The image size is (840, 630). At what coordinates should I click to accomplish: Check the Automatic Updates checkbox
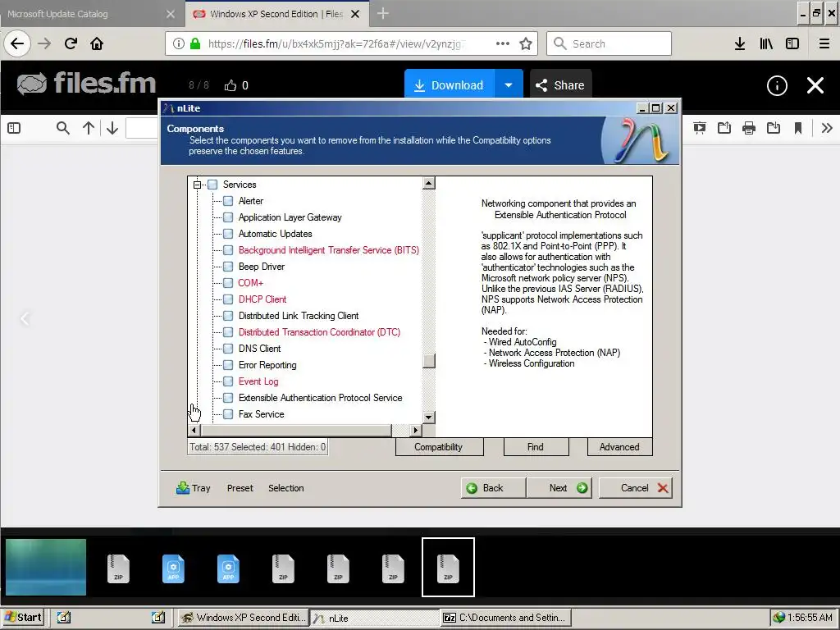pos(228,234)
